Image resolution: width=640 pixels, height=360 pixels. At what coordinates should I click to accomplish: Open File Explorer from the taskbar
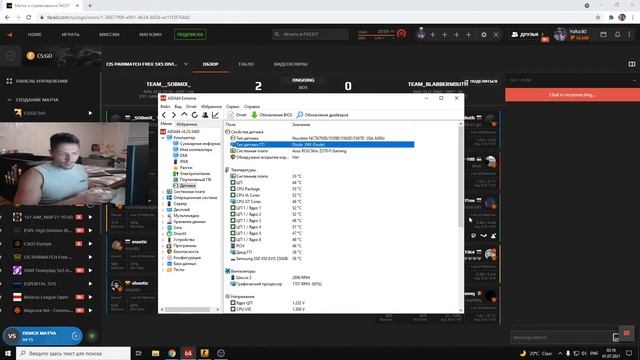click(x=156, y=353)
